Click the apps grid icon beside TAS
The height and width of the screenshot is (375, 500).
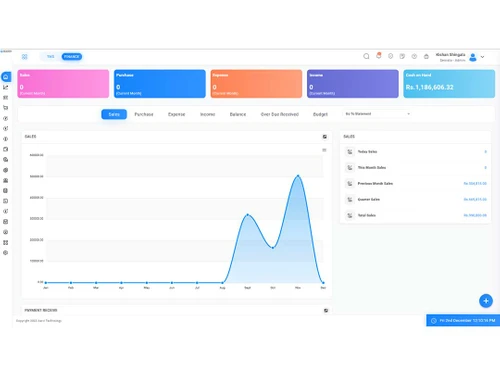(25, 57)
